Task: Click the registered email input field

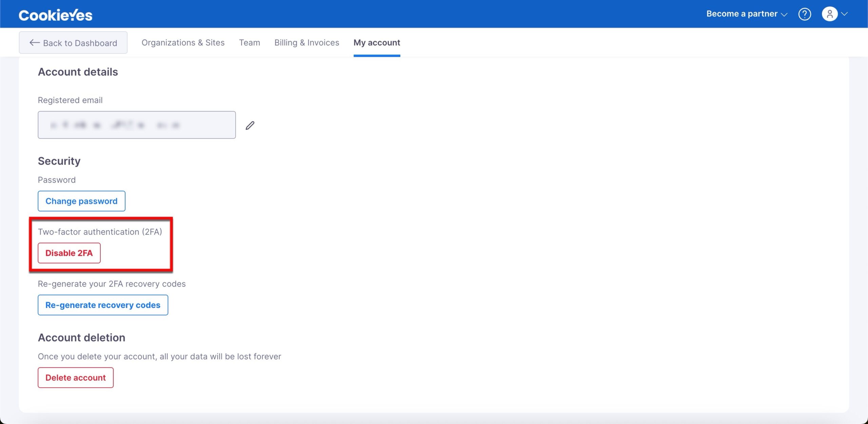Action: click(x=137, y=124)
